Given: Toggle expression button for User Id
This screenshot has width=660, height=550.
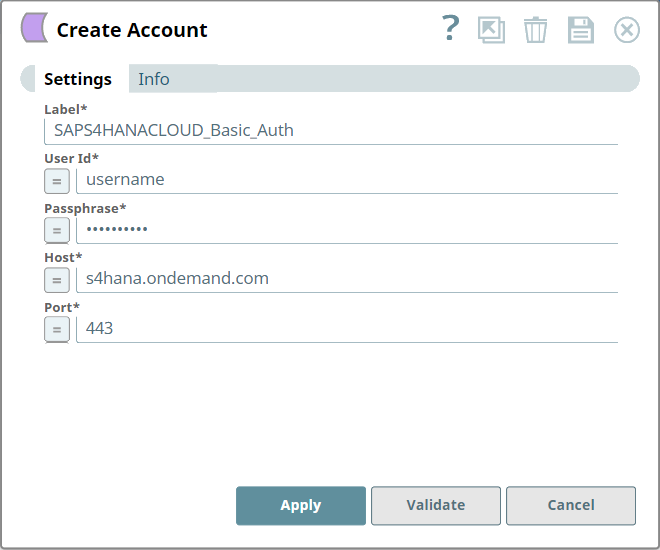Looking at the screenshot, I should pos(57,181).
